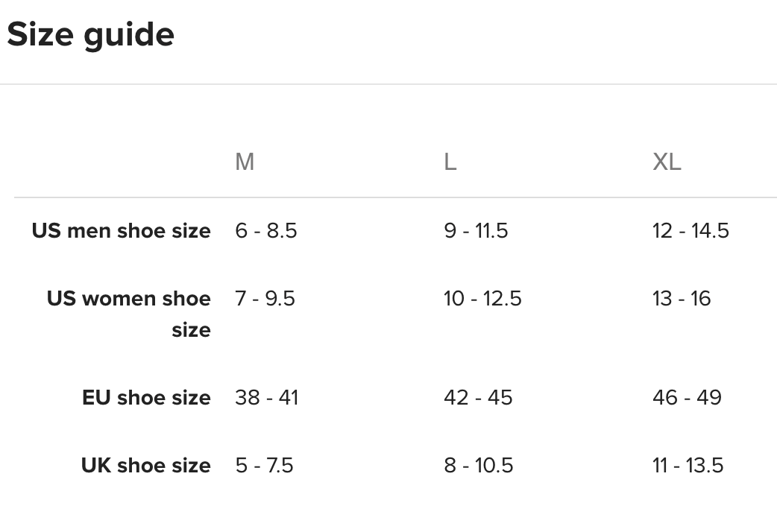Click the 38 - 41 EU size cell
The width and height of the screenshot is (777, 532).
(x=266, y=397)
